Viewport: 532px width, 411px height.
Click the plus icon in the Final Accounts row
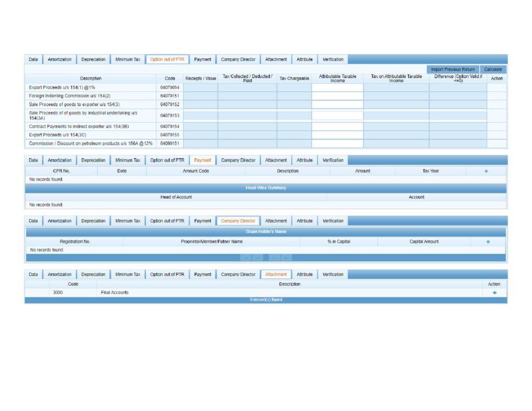pyautogui.click(x=494, y=293)
